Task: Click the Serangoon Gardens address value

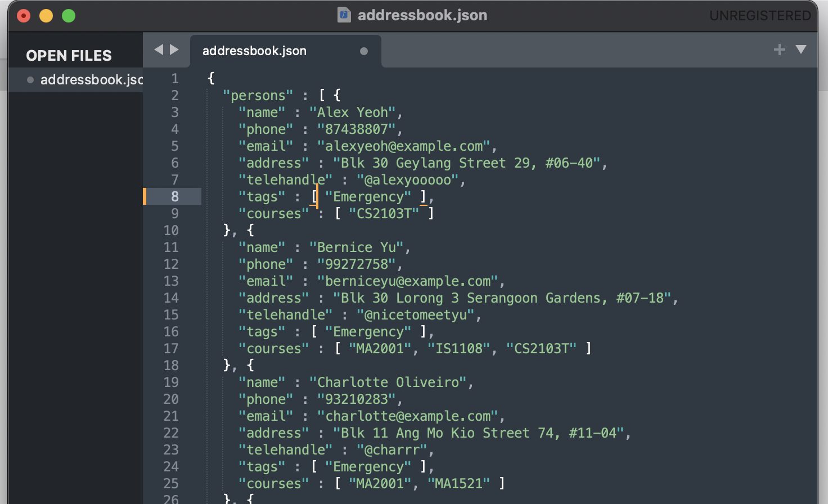Action: click(502, 298)
